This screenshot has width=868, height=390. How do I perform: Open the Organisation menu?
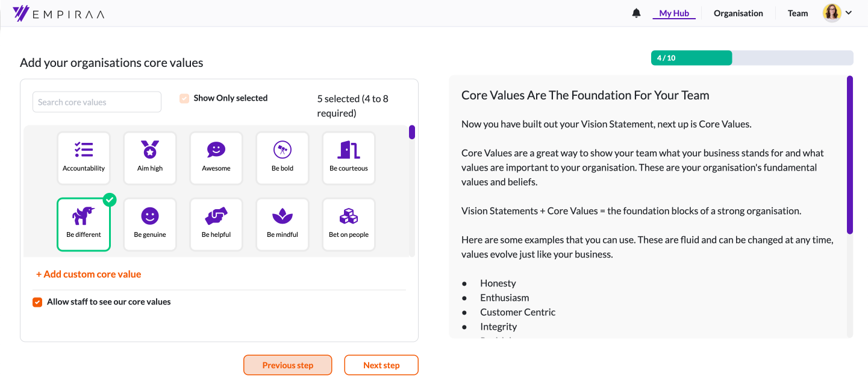738,13
